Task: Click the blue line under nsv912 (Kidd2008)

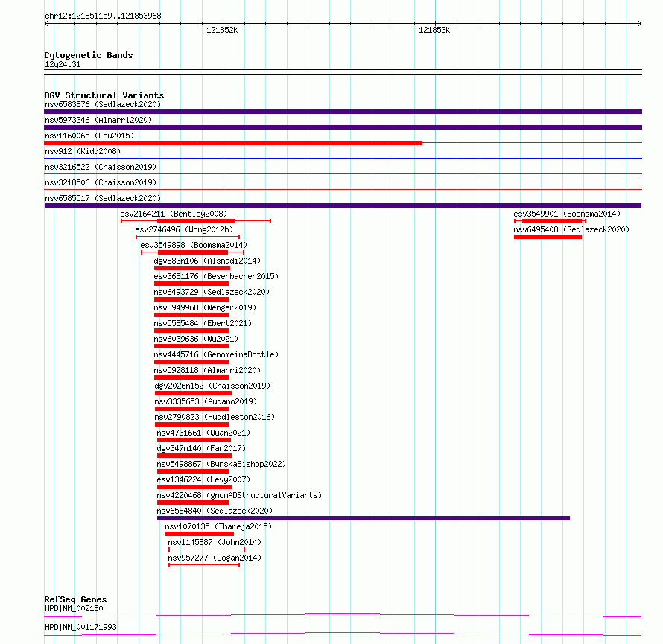Action: click(343, 159)
